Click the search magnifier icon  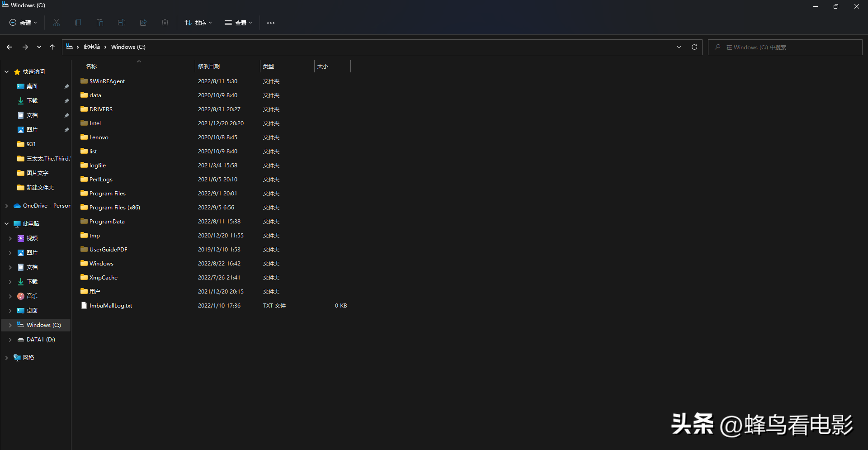tap(717, 47)
